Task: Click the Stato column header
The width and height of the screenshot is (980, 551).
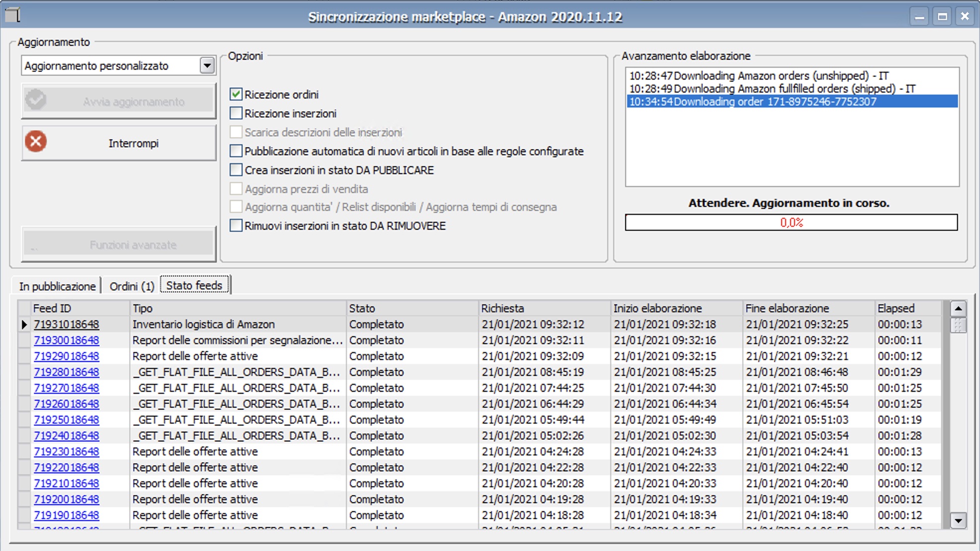Action: click(x=412, y=308)
